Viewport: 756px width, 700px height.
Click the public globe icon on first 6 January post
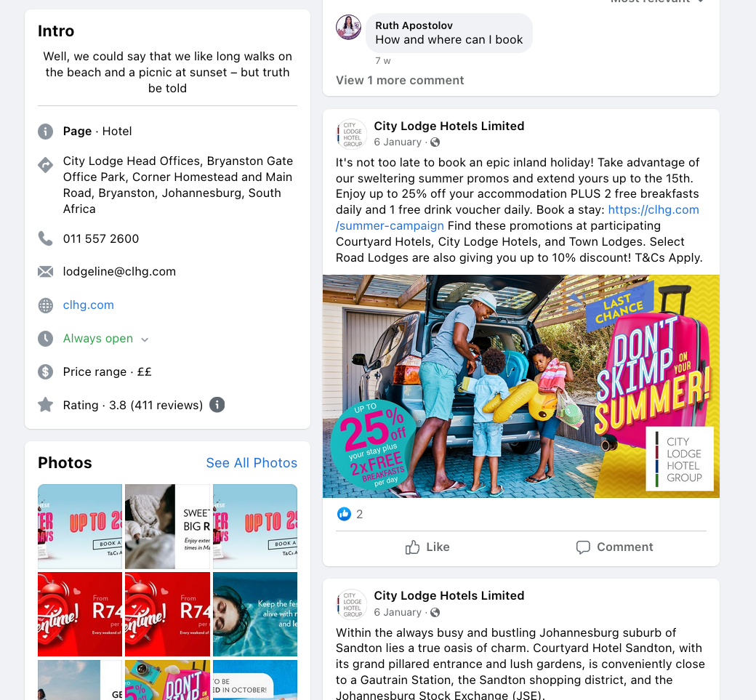coord(435,142)
